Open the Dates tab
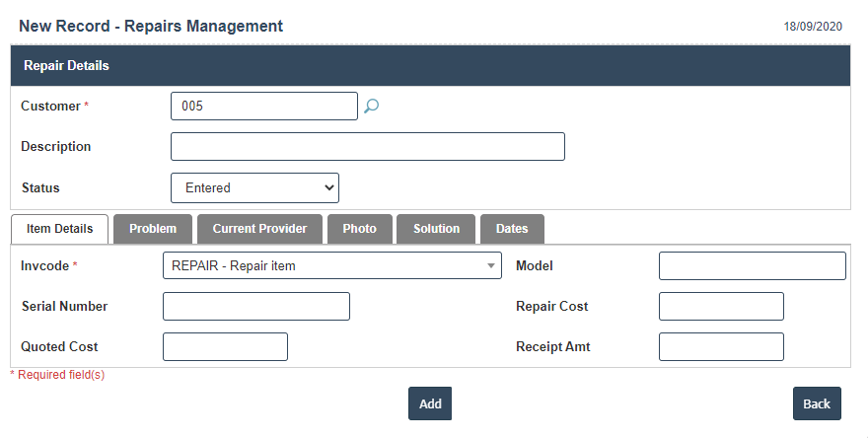868x438 pixels. [x=511, y=229]
